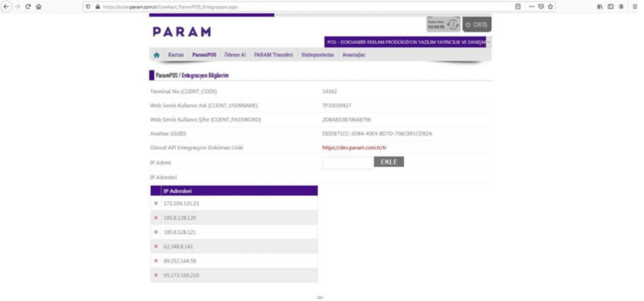The height and width of the screenshot is (301, 644).
Task: Click the IP Adresleri table header
Action: pyautogui.click(x=234, y=191)
